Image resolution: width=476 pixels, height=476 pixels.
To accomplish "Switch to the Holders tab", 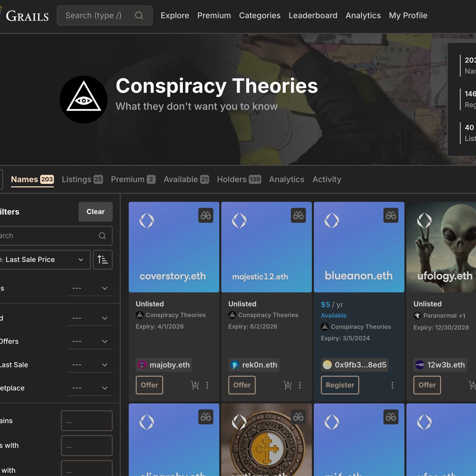I will coord(239,179).
